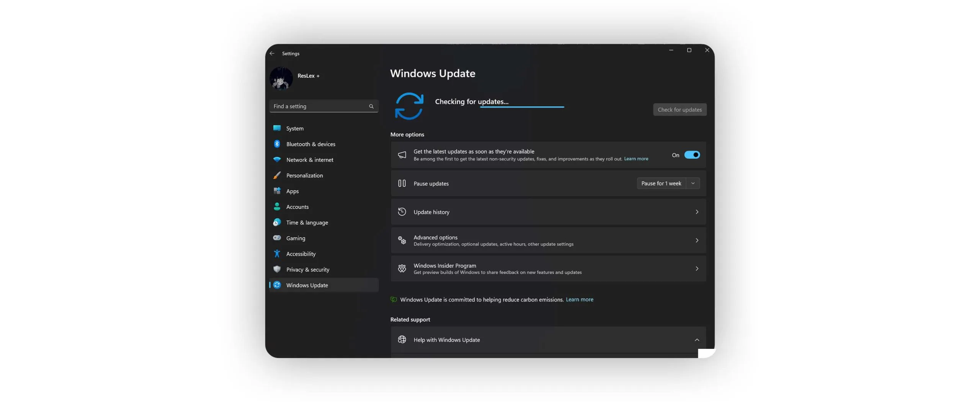
Task: Disable get latest updates toggle
Action: click(x=692, y=155)
